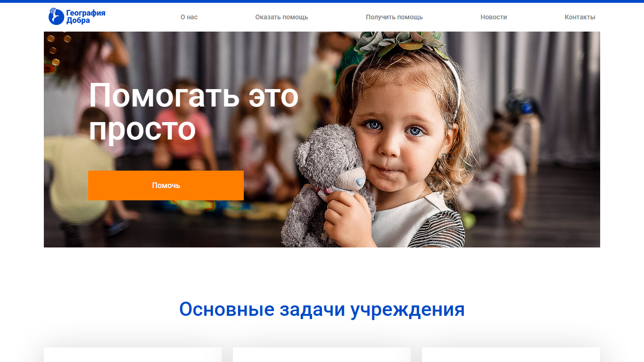Click the blue stripe at page top
Viewport: 644px width, 362px height.
pos(322,1)
